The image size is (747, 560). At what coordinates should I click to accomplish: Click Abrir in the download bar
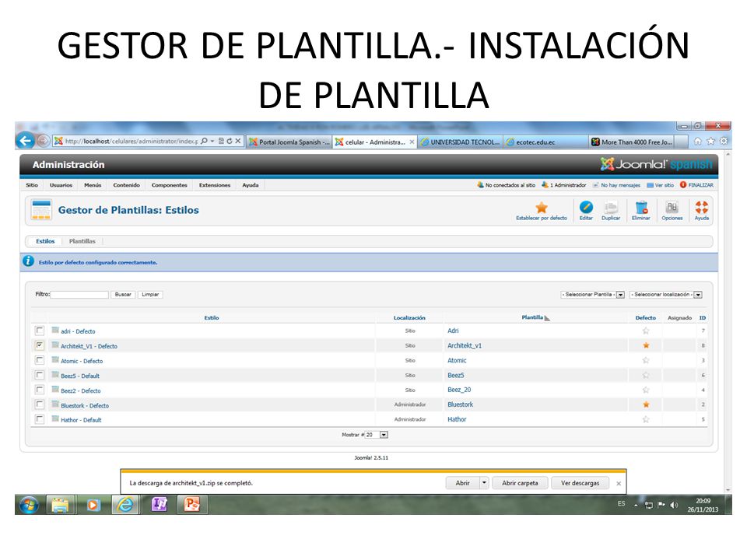click(x=462, y=483)
